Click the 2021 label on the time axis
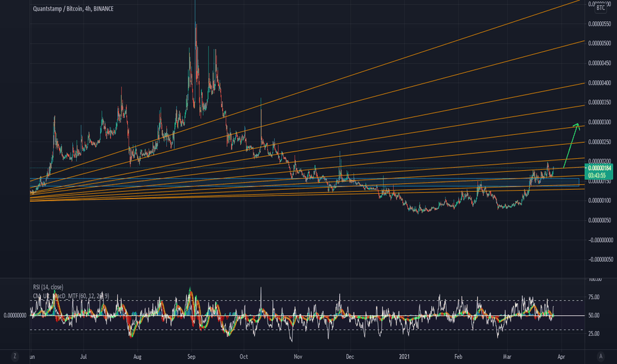The image size is (617, 364). click(404, 357)
